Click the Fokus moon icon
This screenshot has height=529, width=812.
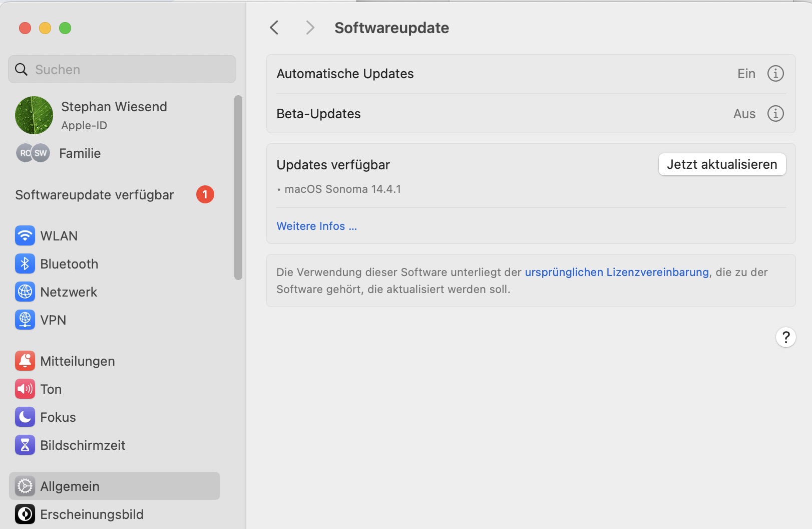point(25,417)
